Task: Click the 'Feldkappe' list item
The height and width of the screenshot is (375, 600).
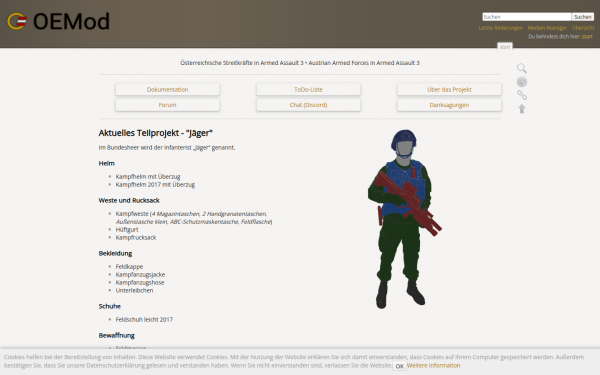Action: pyautogui.click(x=129, y=267)
